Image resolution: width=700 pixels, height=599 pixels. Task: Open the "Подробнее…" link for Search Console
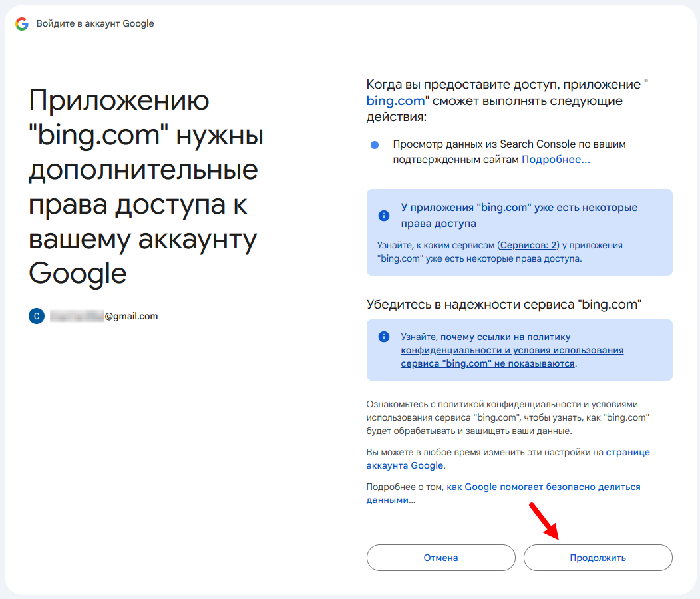[556, 160]
